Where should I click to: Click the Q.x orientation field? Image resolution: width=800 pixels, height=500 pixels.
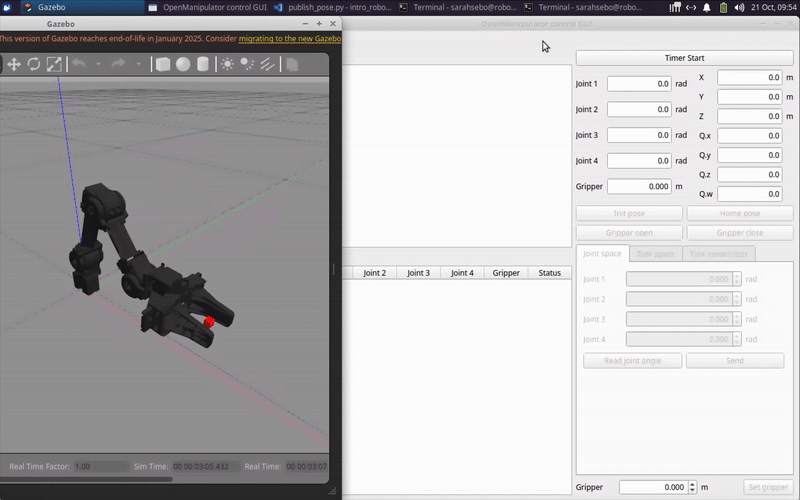point(749,136)
